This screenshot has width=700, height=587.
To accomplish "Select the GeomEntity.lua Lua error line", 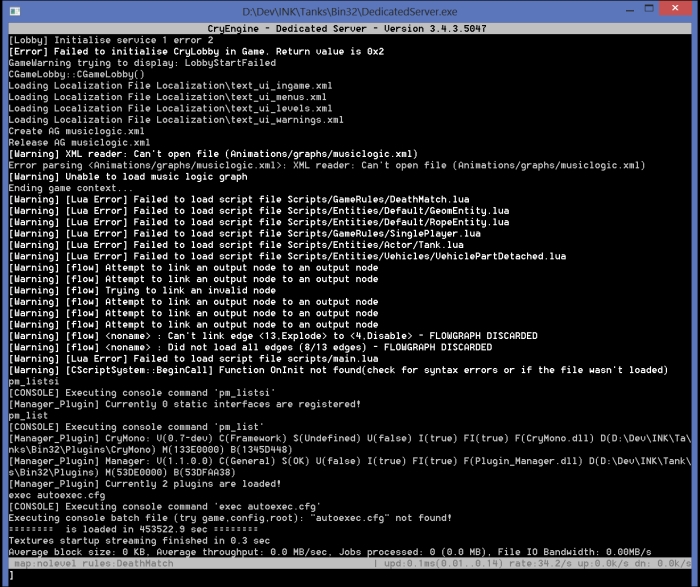I will pos(258,211).
